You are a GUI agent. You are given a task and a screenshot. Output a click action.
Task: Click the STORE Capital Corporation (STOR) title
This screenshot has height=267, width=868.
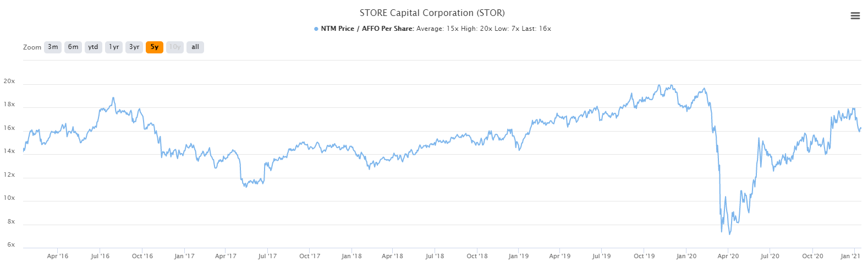[432, 13]
